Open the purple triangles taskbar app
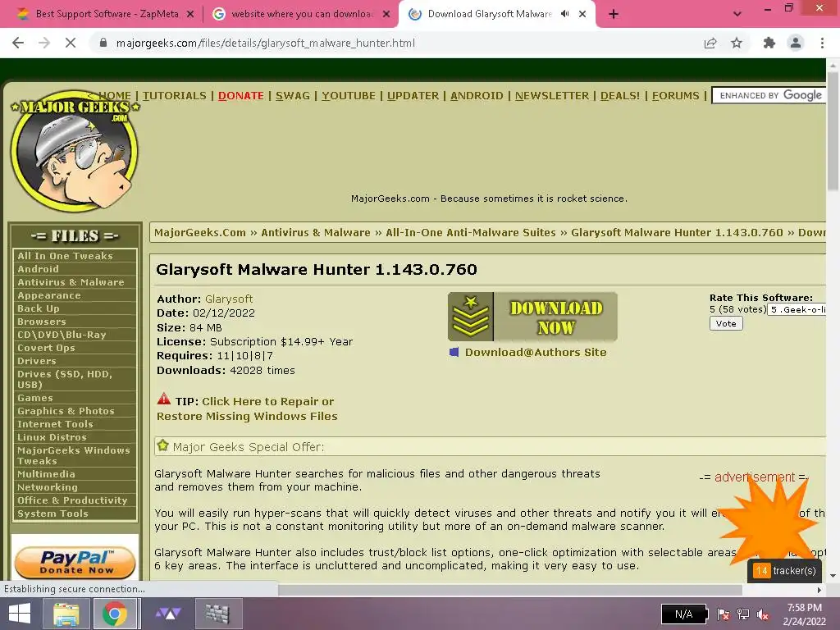840x630 pixels. click(x=168, y=614)
